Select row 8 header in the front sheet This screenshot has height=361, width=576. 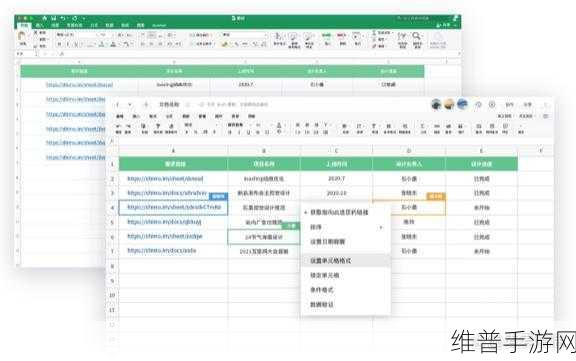(x=112, y=266)
